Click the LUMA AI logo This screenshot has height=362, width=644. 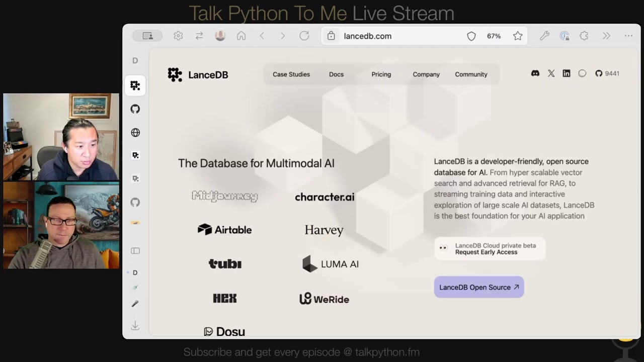[330, 264]
